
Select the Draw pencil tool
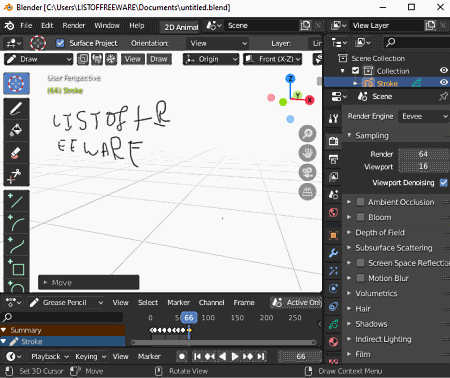[x=16, y=109]
